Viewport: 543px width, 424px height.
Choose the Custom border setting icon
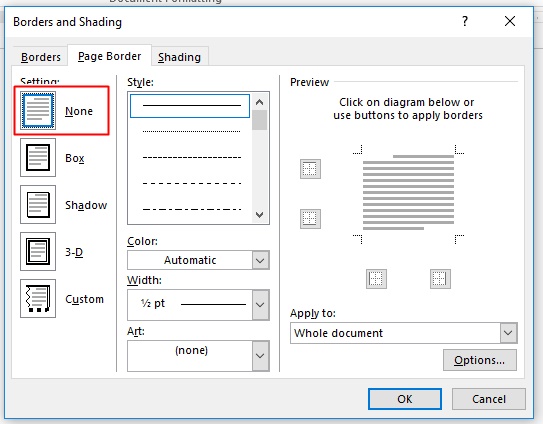click(38, 299)
